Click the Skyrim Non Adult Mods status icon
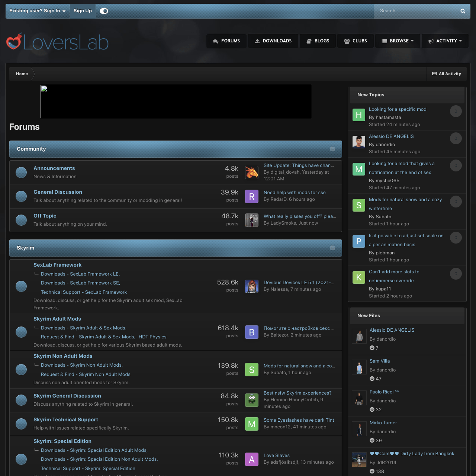476x476 pixels. [x=21, y=370]
